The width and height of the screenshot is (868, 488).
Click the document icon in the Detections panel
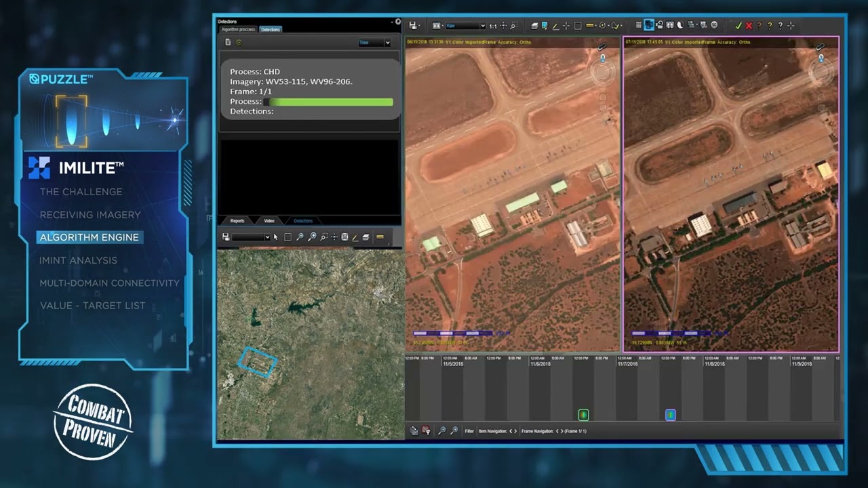(x=228, y=42)
